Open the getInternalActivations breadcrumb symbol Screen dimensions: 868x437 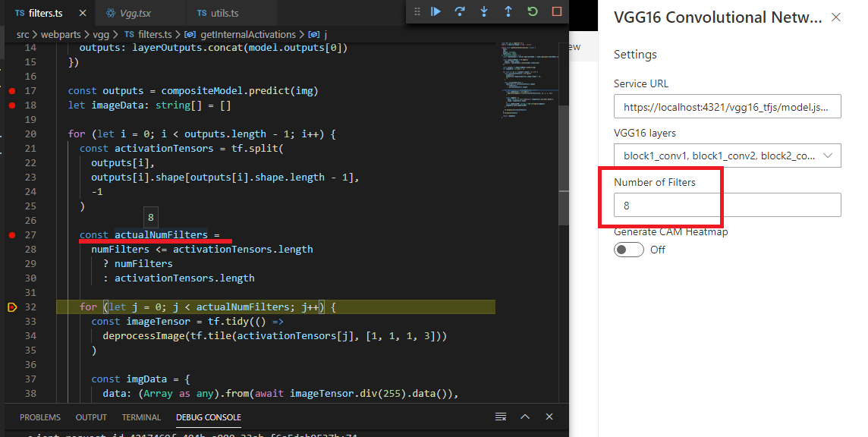point(241,34)
